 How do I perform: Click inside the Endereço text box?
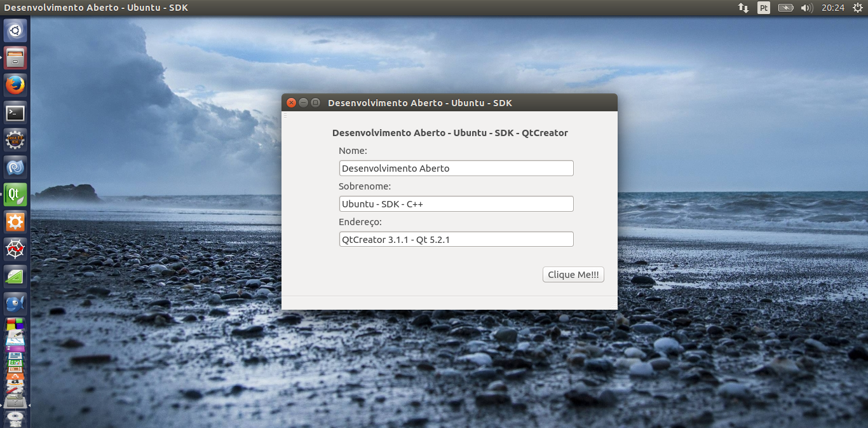tap(456, 240)
